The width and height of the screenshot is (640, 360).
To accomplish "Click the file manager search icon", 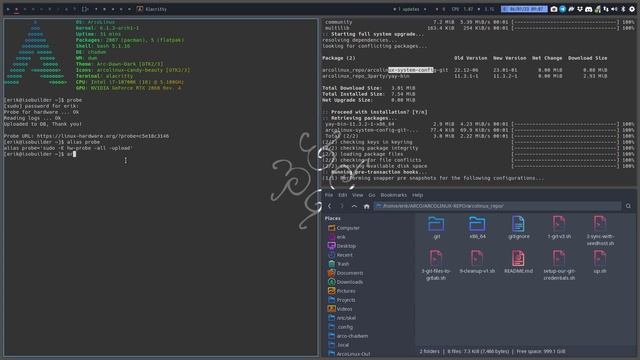I will pyautogui.click(x=628, y=206).
